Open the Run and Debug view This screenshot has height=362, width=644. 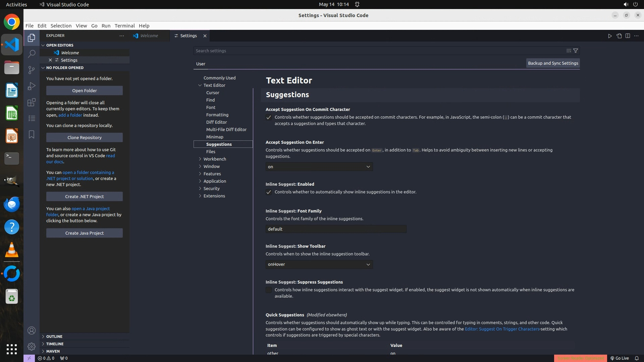(32, 86)
